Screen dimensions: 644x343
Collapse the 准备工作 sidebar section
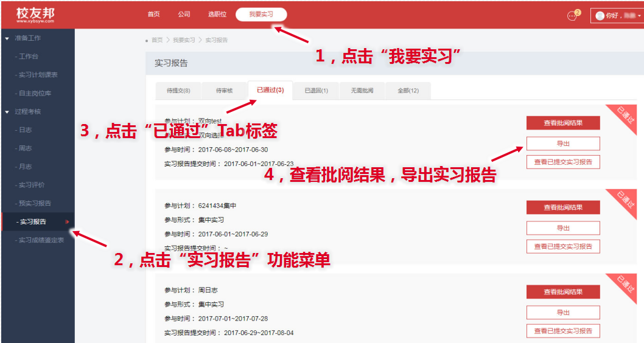7,38
